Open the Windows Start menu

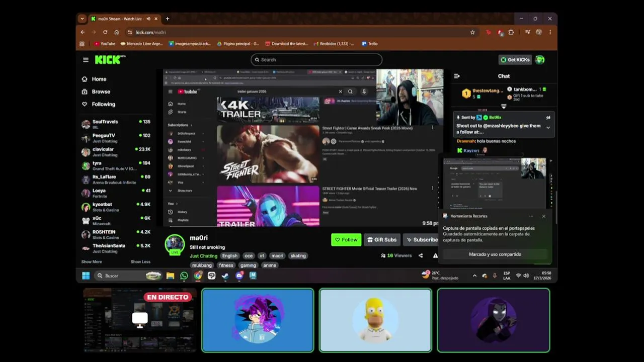[x=86, y=276]
